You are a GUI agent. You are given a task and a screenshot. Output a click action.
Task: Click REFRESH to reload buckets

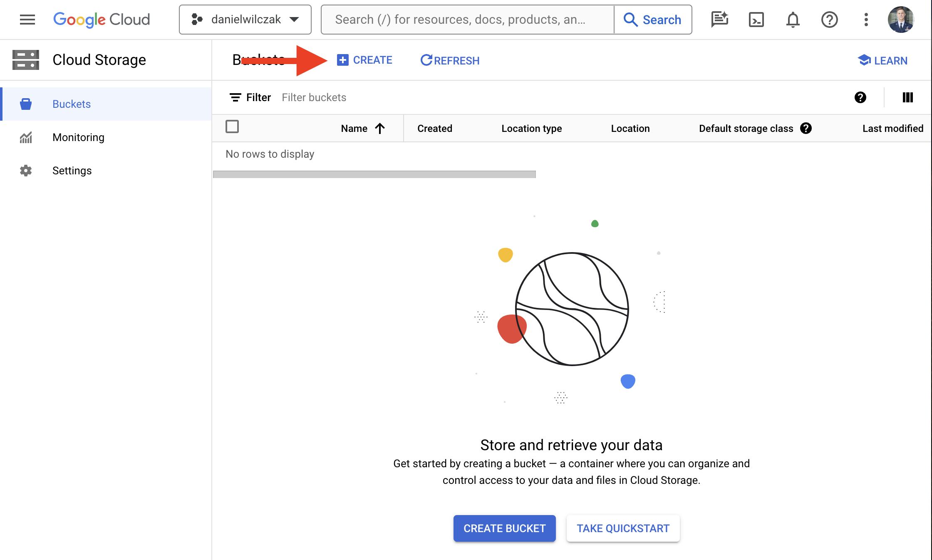(x=450, y=60)
